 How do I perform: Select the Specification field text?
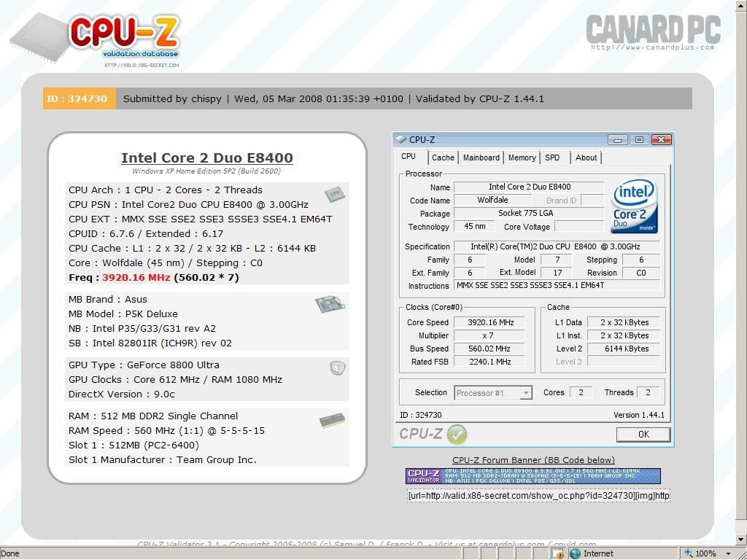(x=557, y=246)
